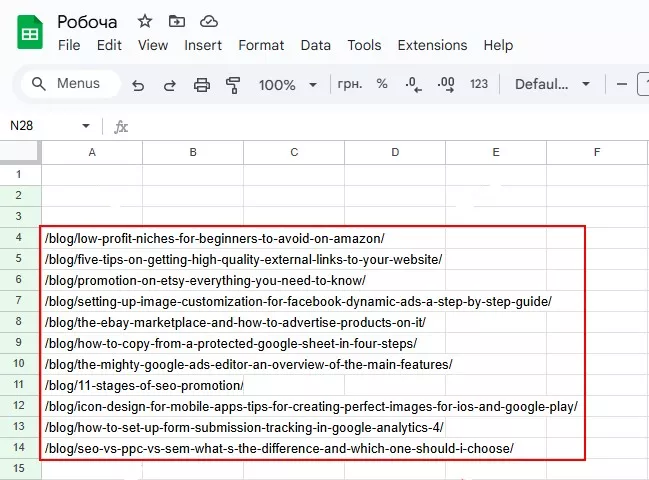649x480 pixels.
Task: Select row 4 header
Action: pyautogui.click(x=20, y=238)
